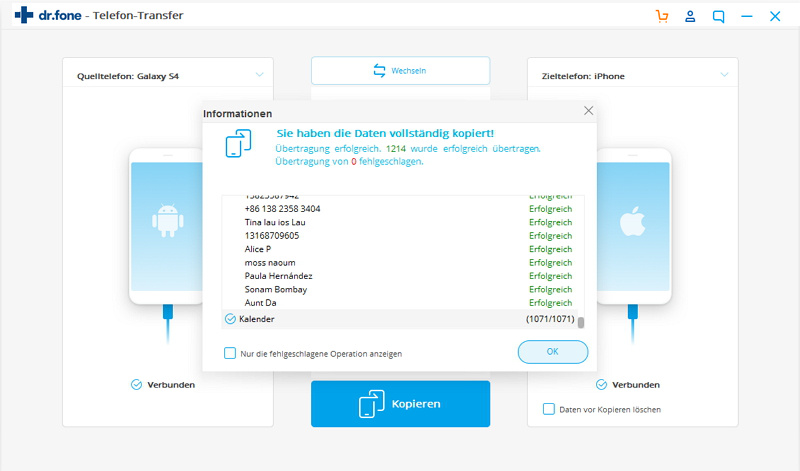Click the Verbunden check icon under Galaxy S4

(x=136, y=385)
